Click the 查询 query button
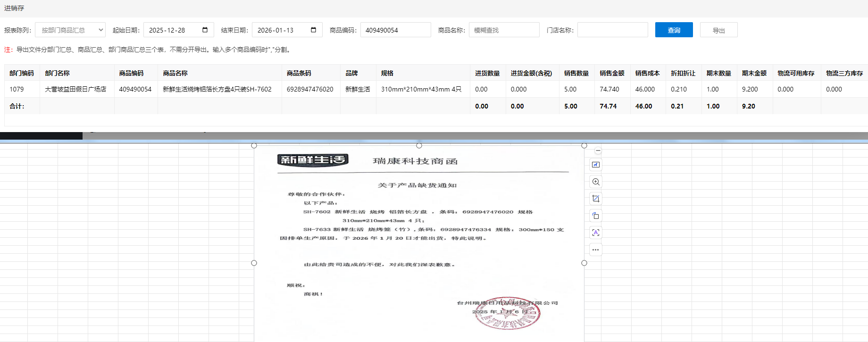Viewport: 868px width, 342px height. point(674,30)
